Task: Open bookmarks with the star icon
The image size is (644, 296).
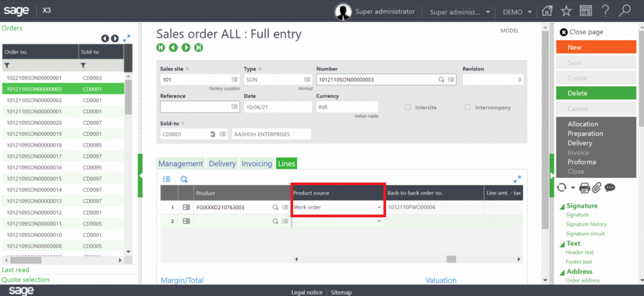Action: click(566, 11)
